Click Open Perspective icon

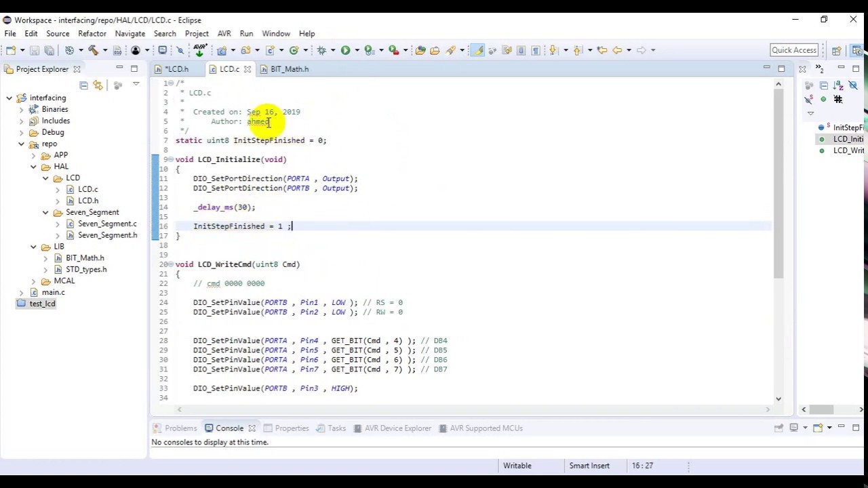click(x=837, y=50)
